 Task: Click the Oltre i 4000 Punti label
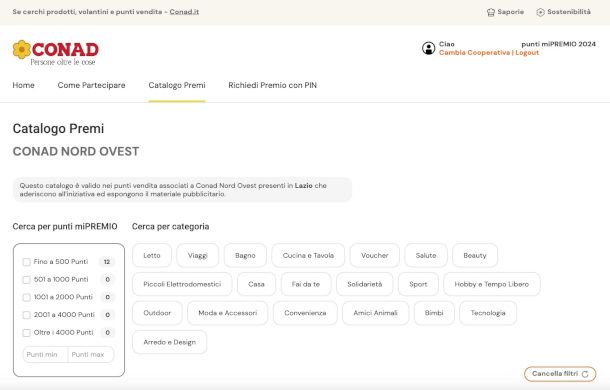click(x=63, y=332)
